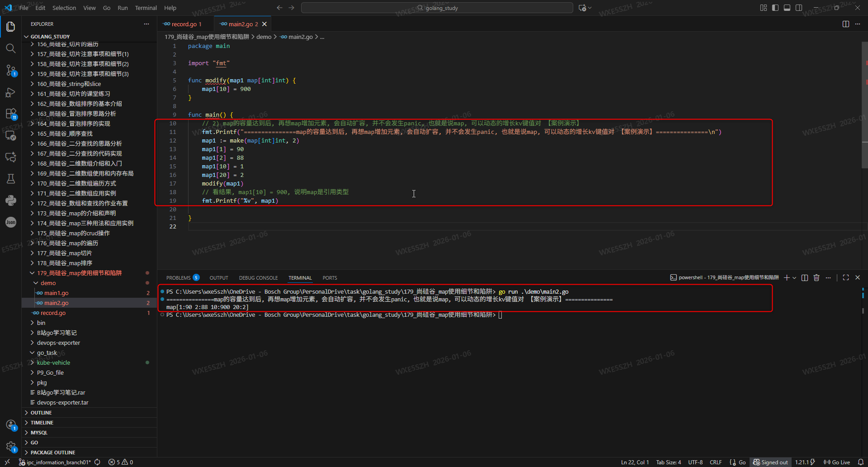
Task: Open the Run and Debug view
Action: (x=11, y=92)
